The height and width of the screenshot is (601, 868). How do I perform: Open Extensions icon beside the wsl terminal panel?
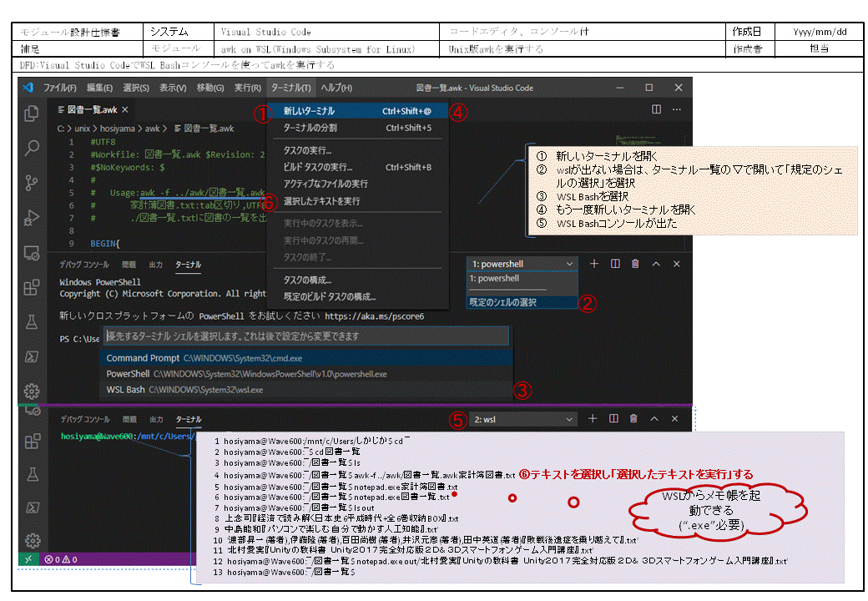tap(32, 441)
